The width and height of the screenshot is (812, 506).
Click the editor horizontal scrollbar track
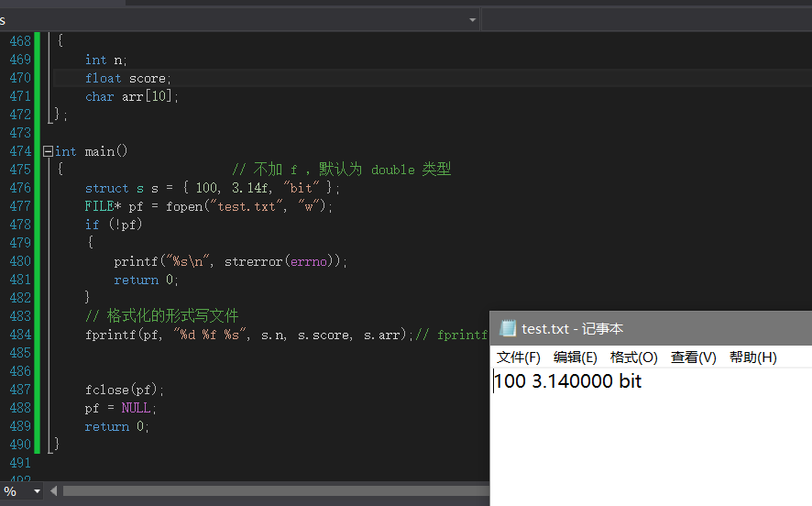point(276,490)
